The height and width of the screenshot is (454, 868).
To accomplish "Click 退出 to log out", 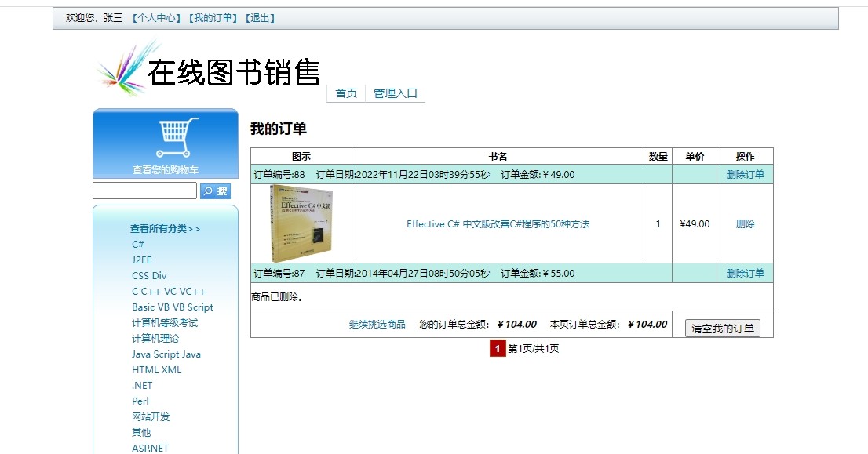I will click(x=260, y=18).
